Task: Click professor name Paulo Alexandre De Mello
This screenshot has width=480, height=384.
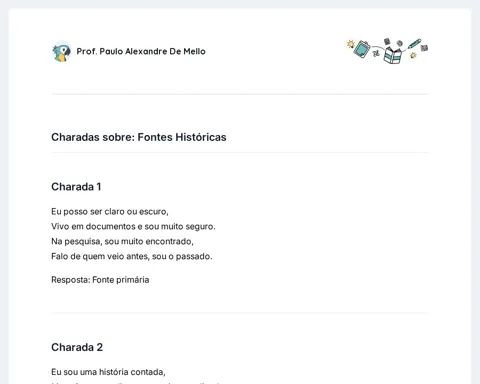Action: [x=141, y=51]
